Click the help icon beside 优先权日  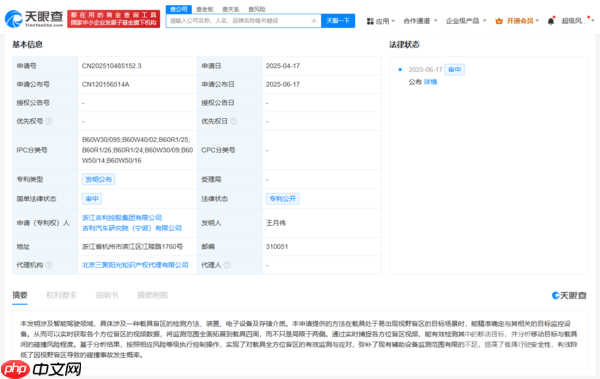tap(233, 121)
